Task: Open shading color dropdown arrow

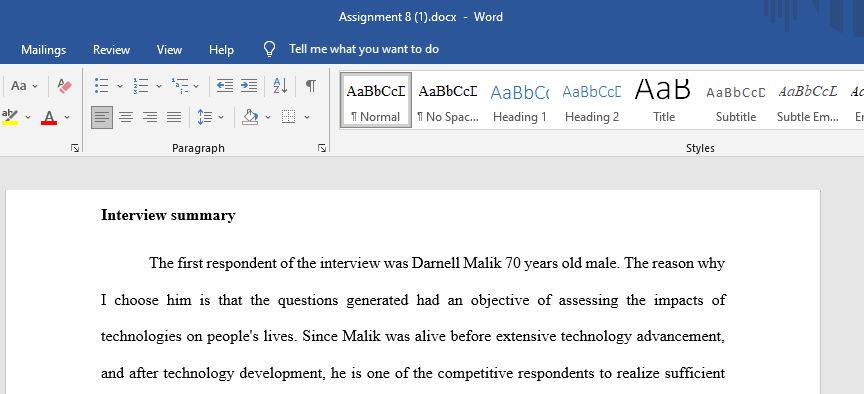Action: 268,117
